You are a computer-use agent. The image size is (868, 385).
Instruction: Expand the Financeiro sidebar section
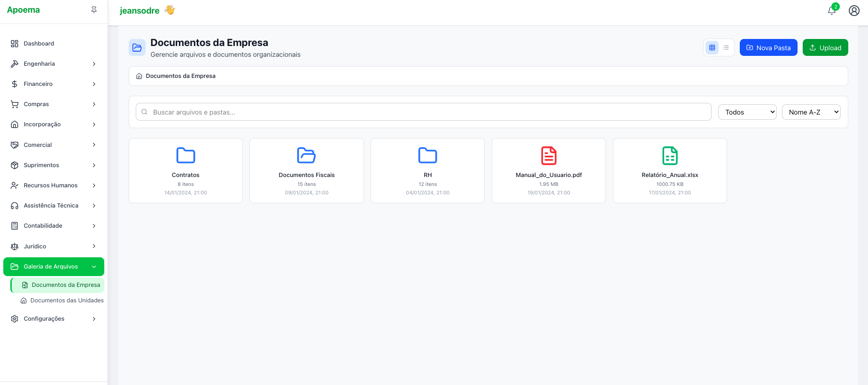pos(54,84)
